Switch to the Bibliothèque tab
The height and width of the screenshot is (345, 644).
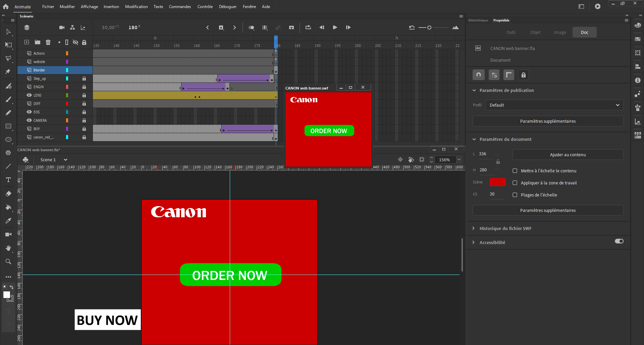pyautogui.click(x=478, y=20)
